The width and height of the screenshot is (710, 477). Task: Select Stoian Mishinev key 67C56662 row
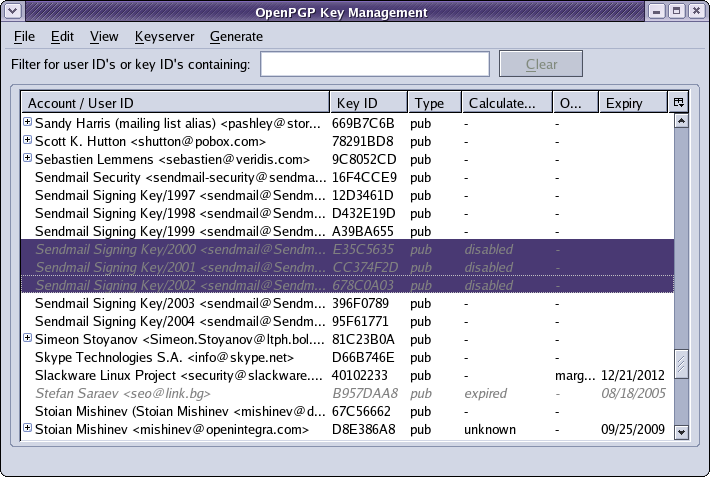pos(347,411)
